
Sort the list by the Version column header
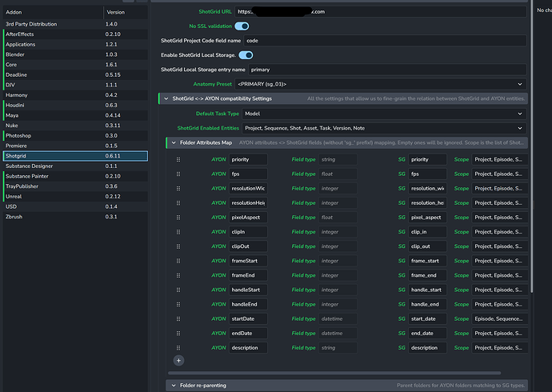point(116,13)
